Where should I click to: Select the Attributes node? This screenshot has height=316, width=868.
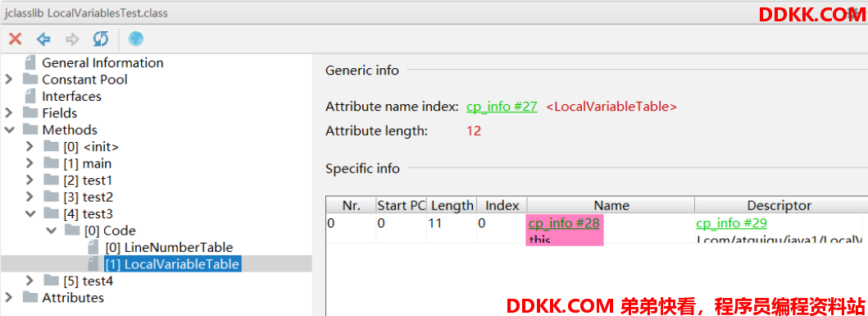point(73,298)
